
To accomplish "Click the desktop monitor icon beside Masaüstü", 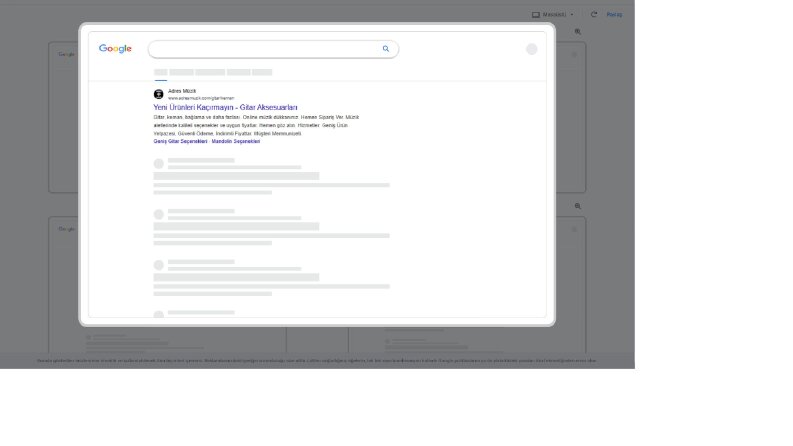I will [x=536, y=15].
